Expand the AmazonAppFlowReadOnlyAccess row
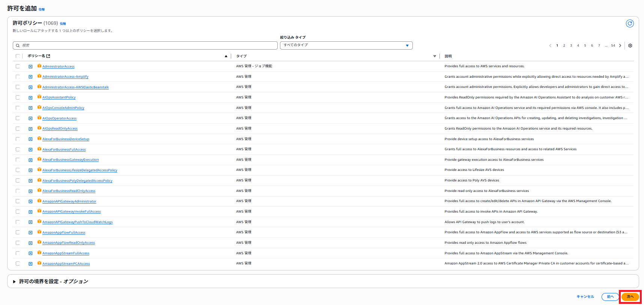 pyautogui.click(x=30, y=243)
